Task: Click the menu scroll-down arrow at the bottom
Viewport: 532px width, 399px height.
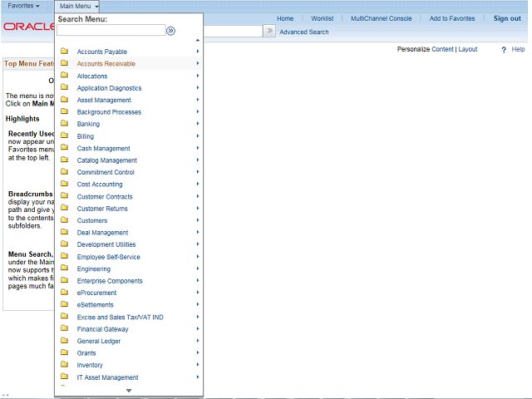Action: 129,391
